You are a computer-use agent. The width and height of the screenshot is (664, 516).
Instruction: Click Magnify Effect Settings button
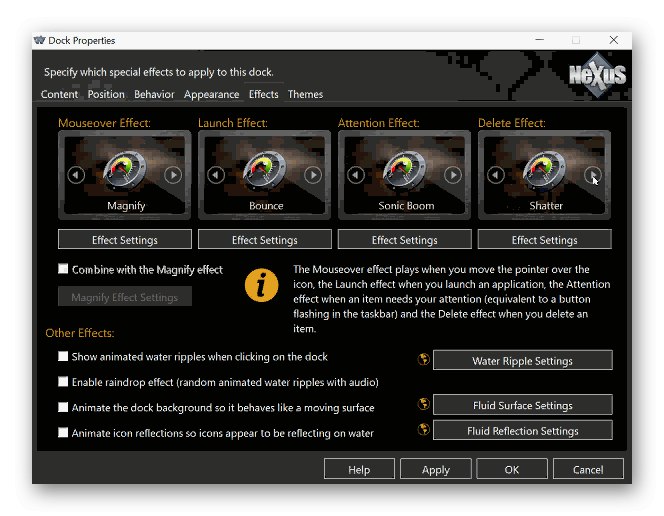tap(125, 297)
